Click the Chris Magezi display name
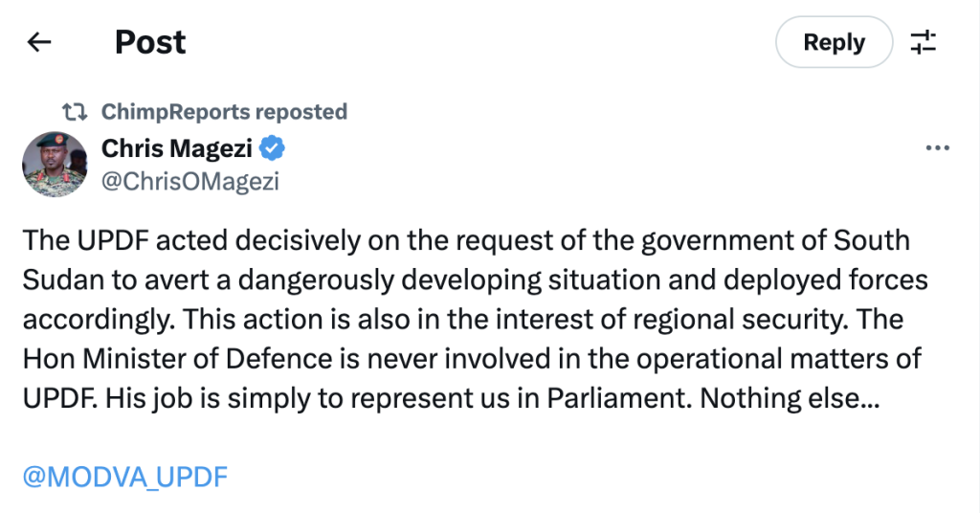This screenshot has width=980, height=513. tap(179, 148)
